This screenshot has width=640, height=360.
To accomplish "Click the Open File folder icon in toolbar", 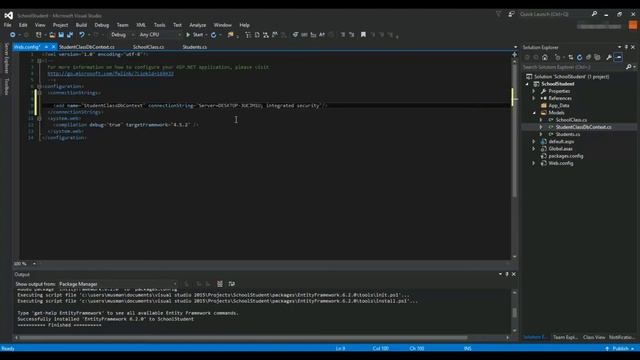I will (52, 35).
